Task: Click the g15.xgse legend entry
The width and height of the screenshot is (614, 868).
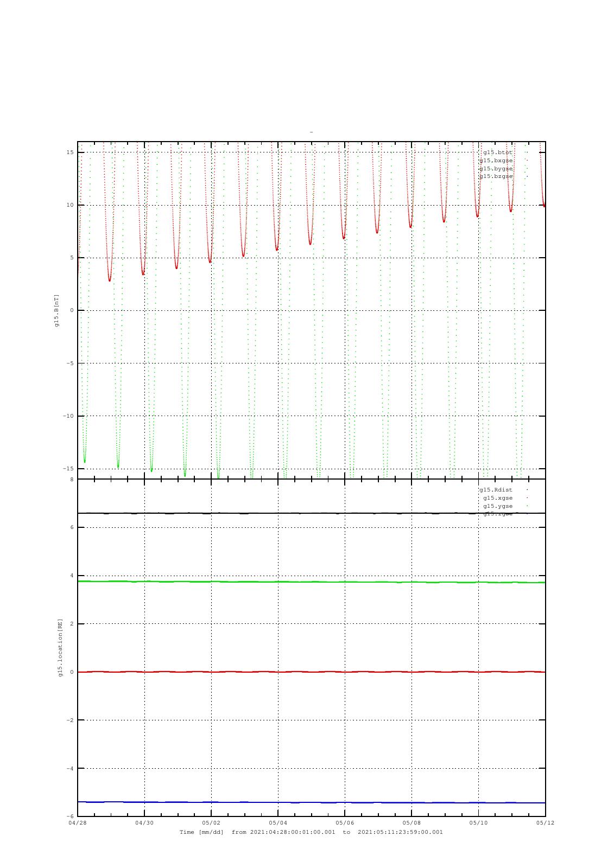Action: pos(498,498)
